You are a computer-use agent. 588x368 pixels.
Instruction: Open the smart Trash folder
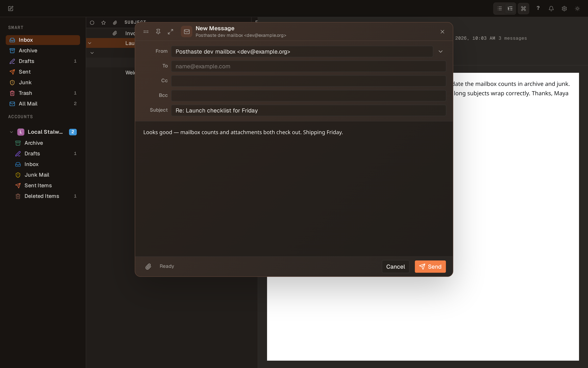coord(43,93)
